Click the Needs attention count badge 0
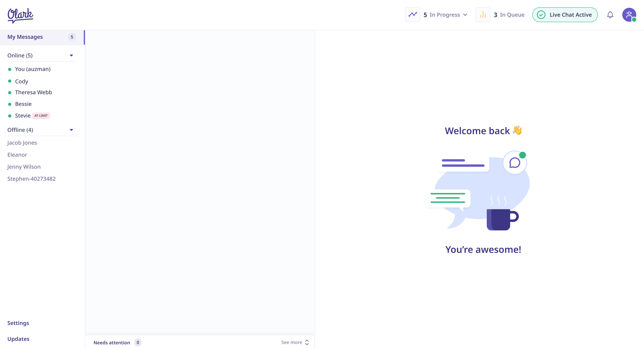 [138, 343]
